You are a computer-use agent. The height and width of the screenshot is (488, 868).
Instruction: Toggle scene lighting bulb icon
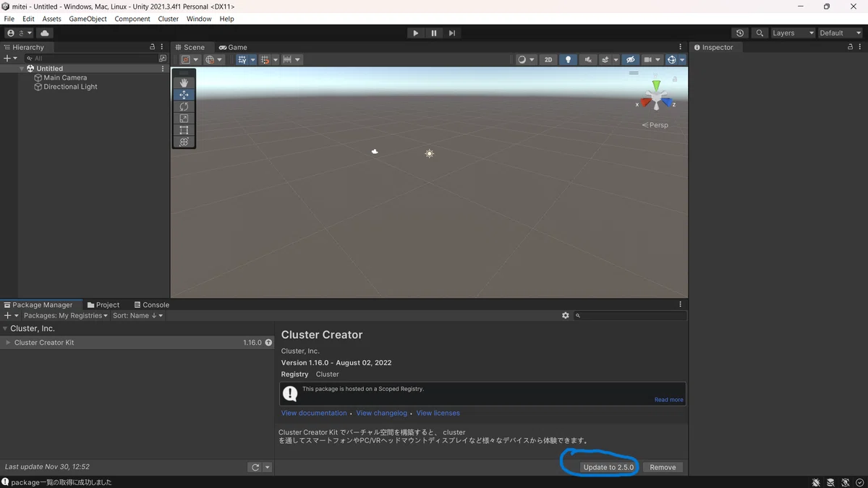[x=569, y=60]
